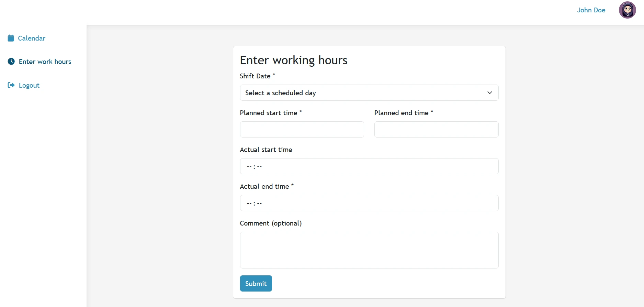Image resolution: width=644 pixels, height=307 pixels.
Task: Focus the Planned start time field
Action: click(x=302, y=130)
